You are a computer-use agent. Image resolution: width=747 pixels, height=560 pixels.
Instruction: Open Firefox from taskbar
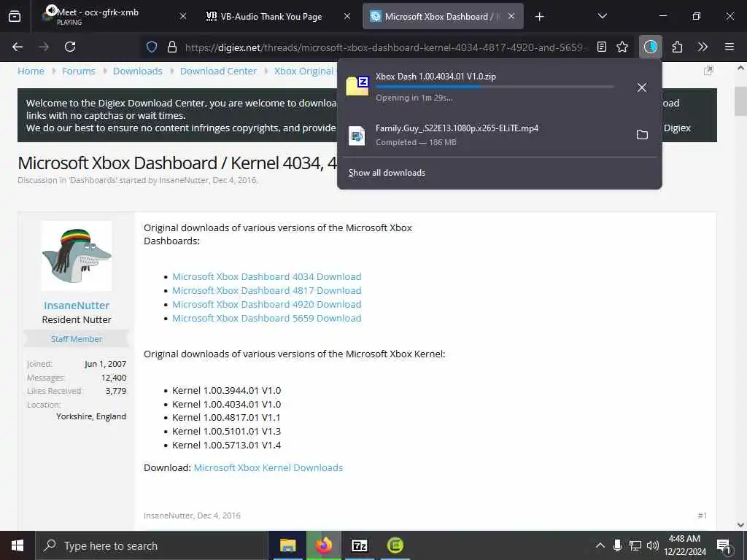323,545
